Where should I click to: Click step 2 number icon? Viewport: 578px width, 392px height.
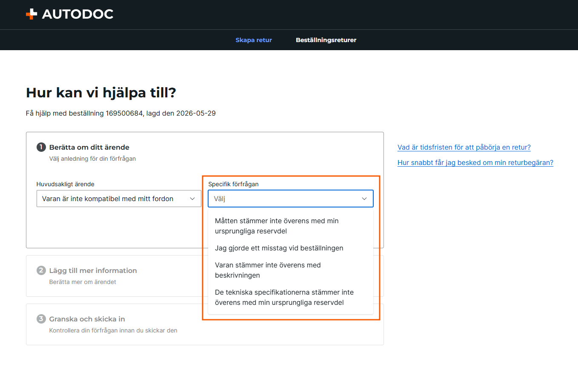click(41, 270)
